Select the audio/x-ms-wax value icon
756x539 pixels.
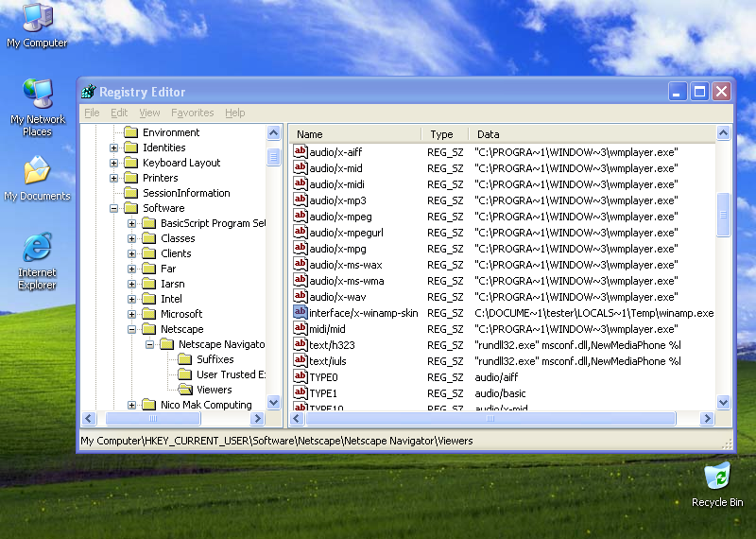(x=301, y=265)
